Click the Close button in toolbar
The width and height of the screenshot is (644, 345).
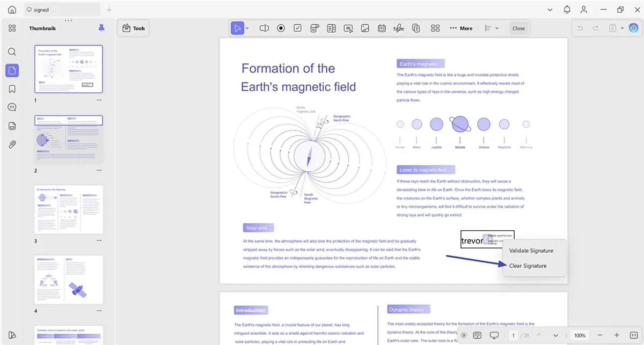click(x=518, y=28)
